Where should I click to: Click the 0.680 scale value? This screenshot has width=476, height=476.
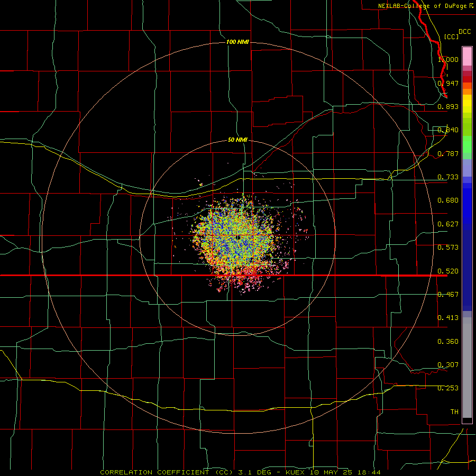coord(448,200)
